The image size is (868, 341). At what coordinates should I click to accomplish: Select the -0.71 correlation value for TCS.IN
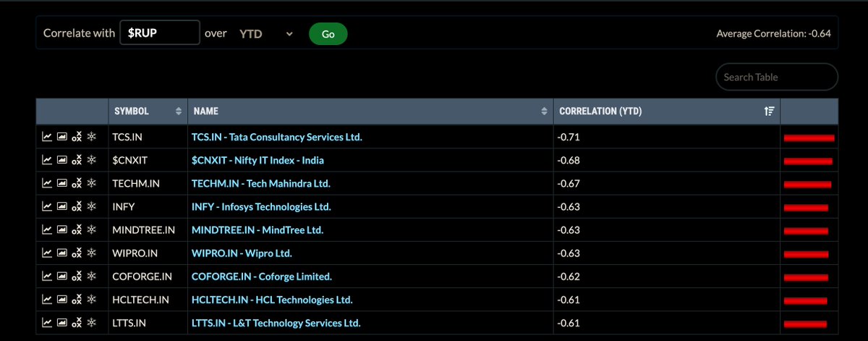point(569,137)
